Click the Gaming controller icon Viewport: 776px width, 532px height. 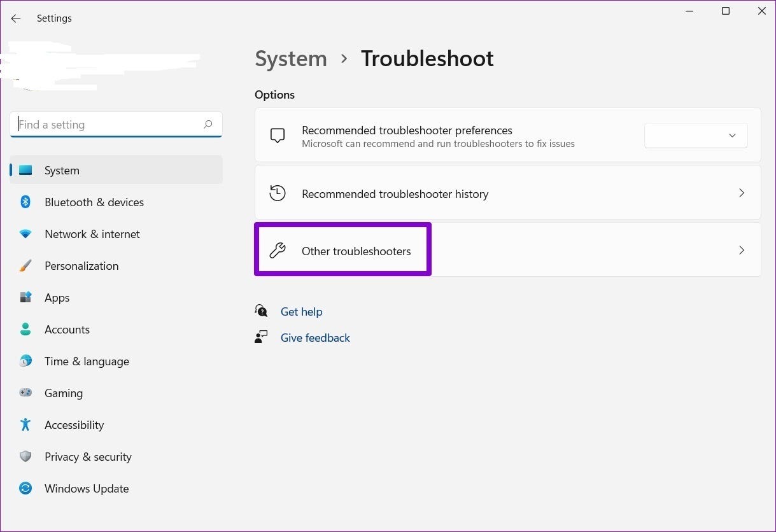[x=25, y=393]
